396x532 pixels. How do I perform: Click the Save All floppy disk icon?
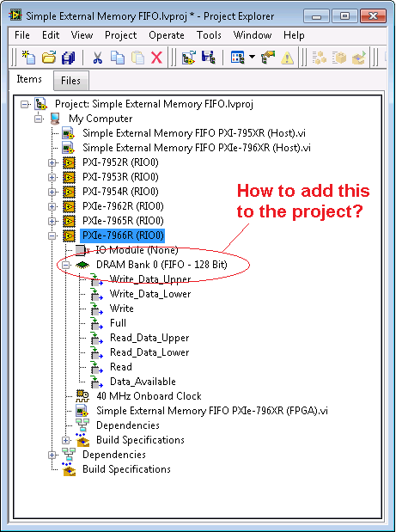(x=68, y=58)
